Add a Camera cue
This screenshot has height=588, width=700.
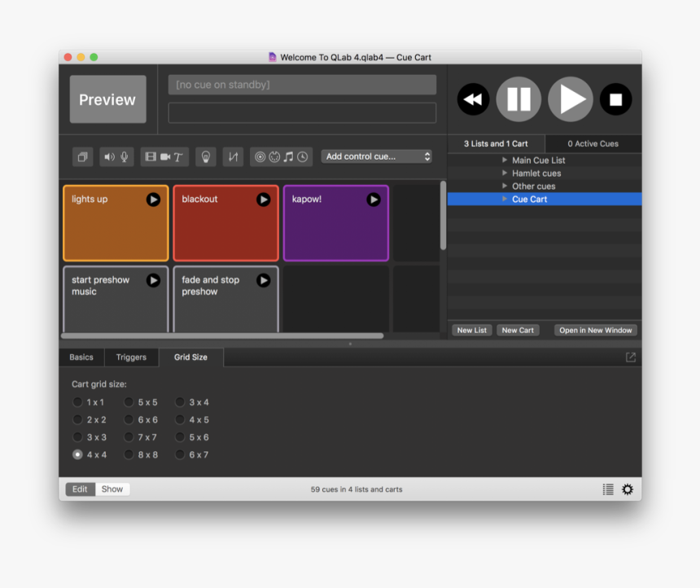click(x=165, y=157)
